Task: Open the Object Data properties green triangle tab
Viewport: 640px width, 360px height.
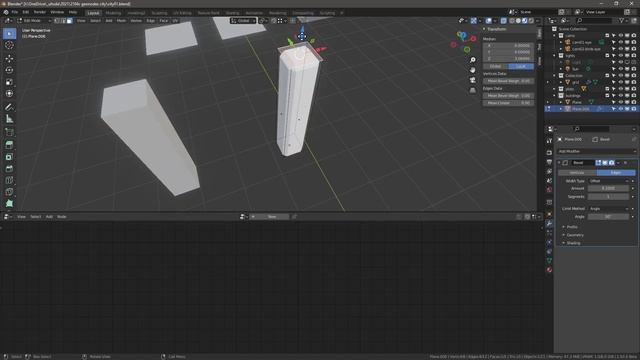Action: point(549,260)
